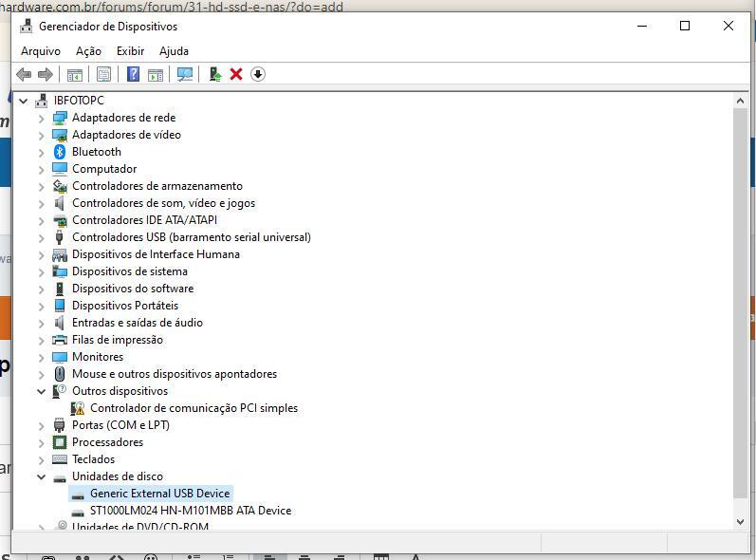The height and width of the screenshot is (560, 756).
Task: Click the Bluetooth category icon
Action: (x=60, y=152)
